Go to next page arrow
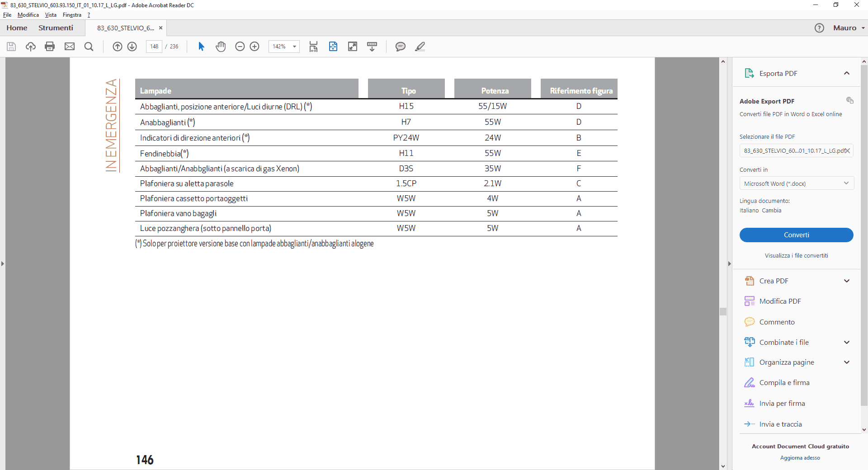Viewport: 868px width, 470px height. click(x=132, y=47)
